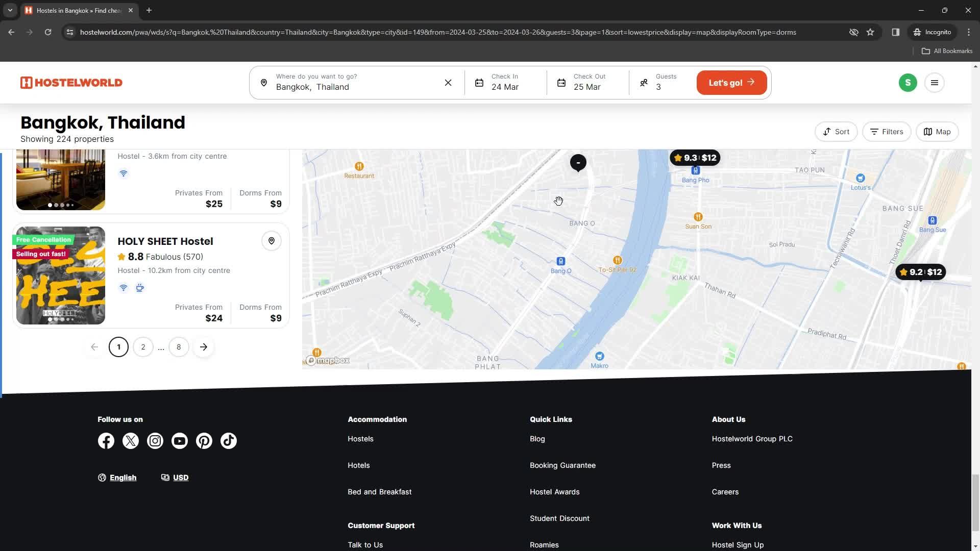980x551 pixels.
Task: Click the WiFi amenity icon on HOLY SHEET listing
Action: [x=123, y=288]
